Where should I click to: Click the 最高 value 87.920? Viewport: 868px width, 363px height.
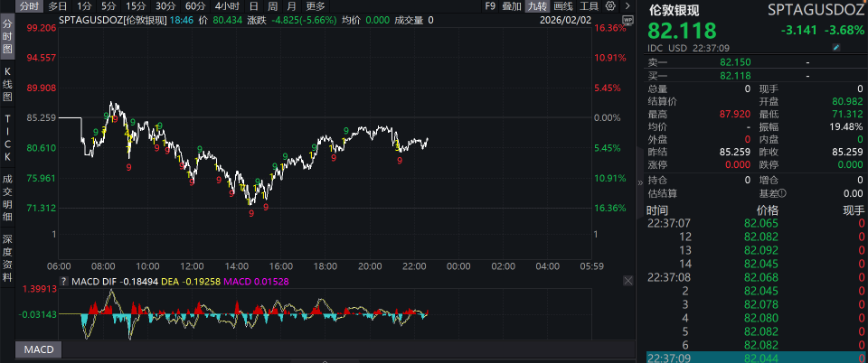(x=734, y=115)
